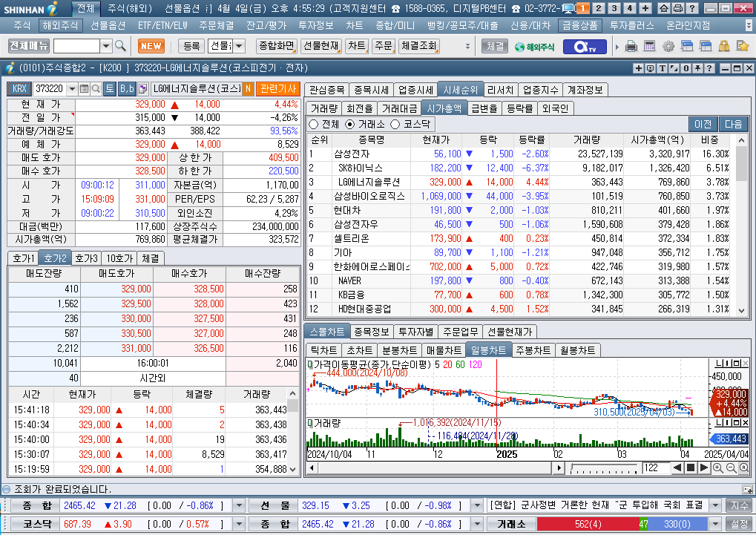Select the 거래소 market radio button

coord(349,125)
